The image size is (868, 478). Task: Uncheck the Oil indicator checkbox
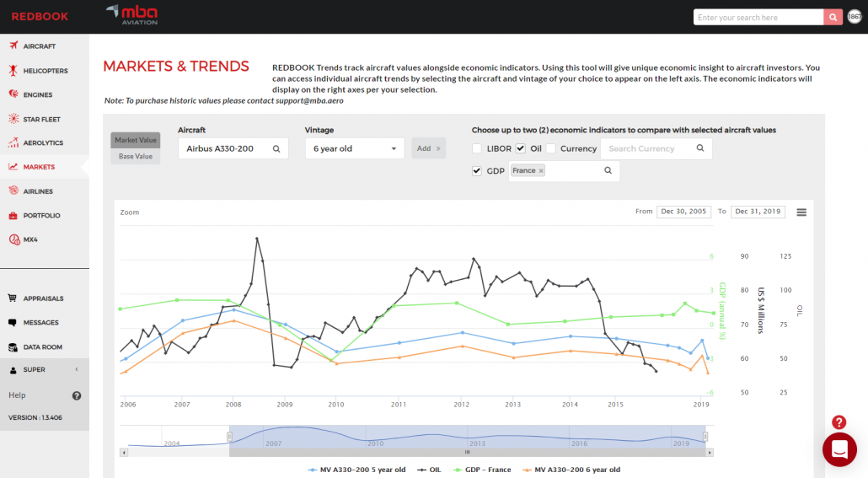coord(520,148)
